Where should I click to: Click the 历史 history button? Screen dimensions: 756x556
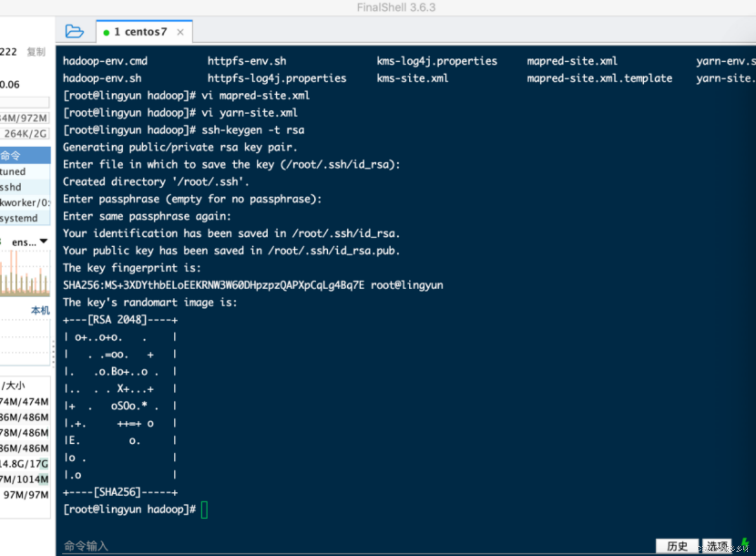pos(677,546)
